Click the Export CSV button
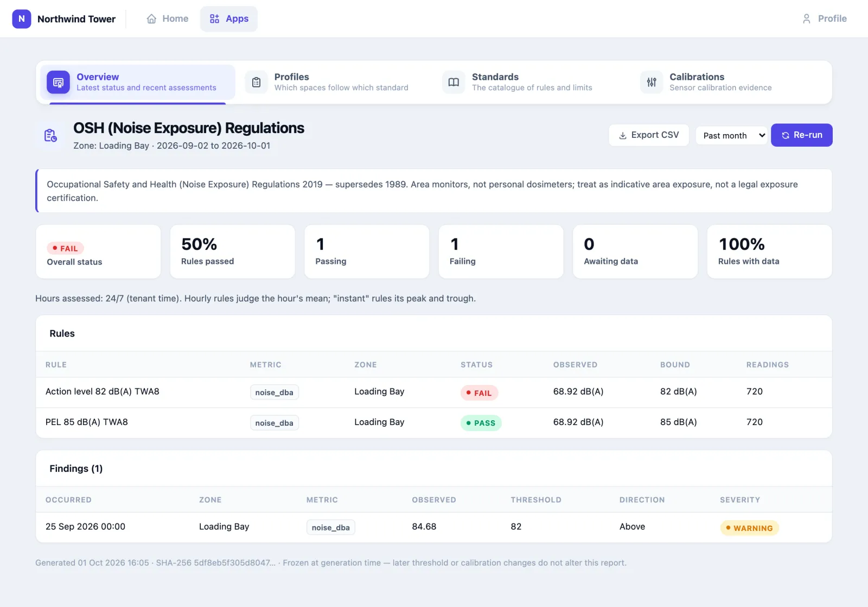 coord(649,135)
